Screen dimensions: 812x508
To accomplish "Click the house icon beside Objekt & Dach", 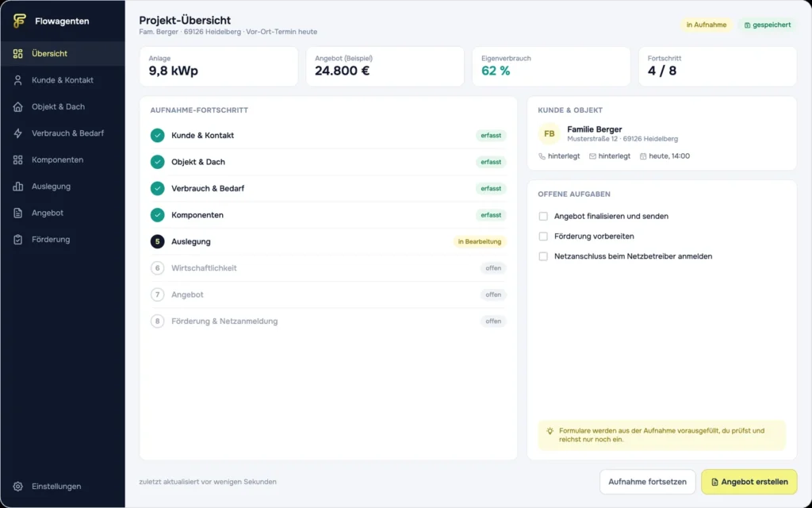I will coord(18,107).
